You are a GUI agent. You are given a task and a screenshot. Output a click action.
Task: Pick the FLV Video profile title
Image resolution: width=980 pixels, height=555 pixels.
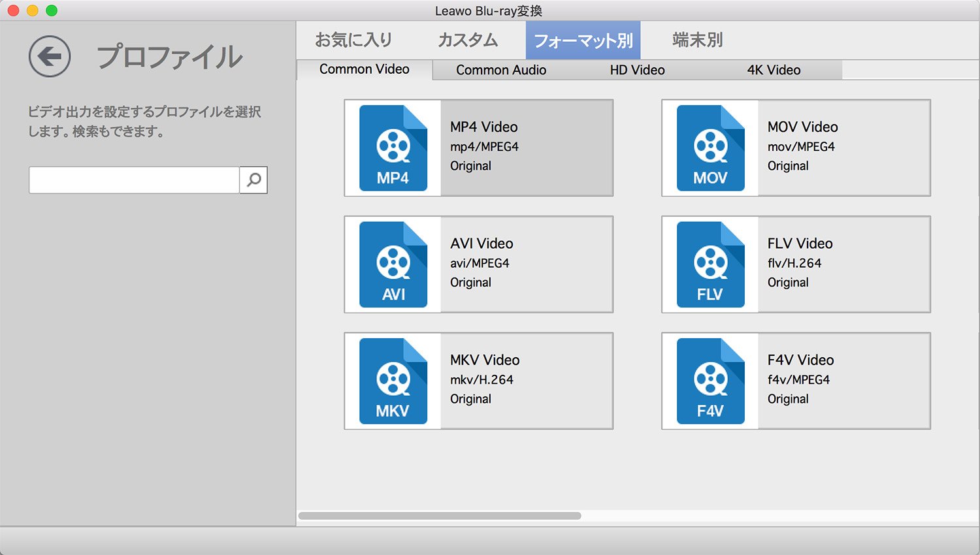pyautogui.click(x=800, y=244)
